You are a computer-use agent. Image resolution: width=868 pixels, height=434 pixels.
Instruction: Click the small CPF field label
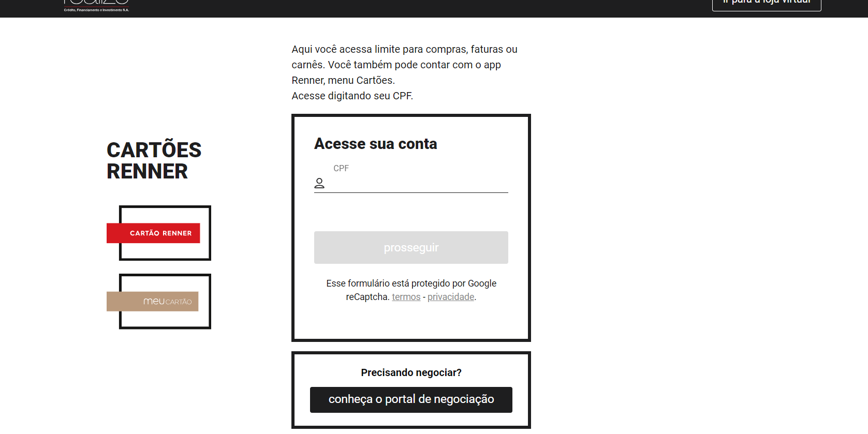click(x=341, y=168)
